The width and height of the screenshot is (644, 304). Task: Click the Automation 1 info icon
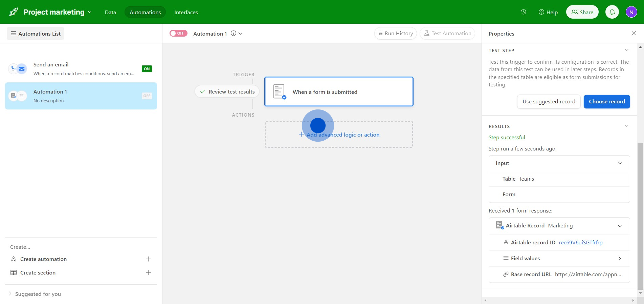click(234, 33)
